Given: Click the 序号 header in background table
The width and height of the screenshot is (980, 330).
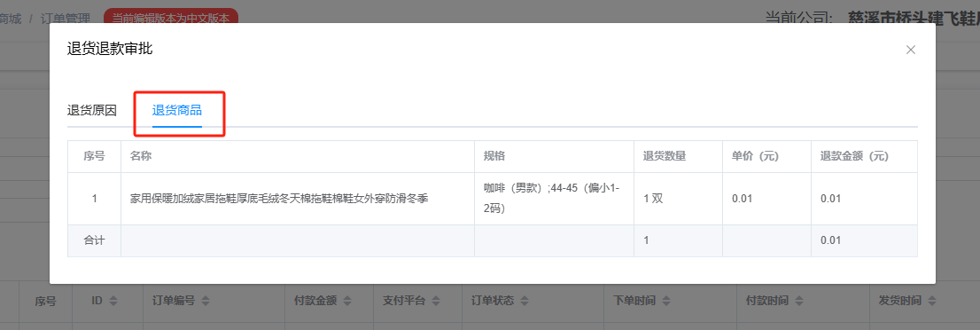Looking at the screenshot, I should tap(45, 302).
